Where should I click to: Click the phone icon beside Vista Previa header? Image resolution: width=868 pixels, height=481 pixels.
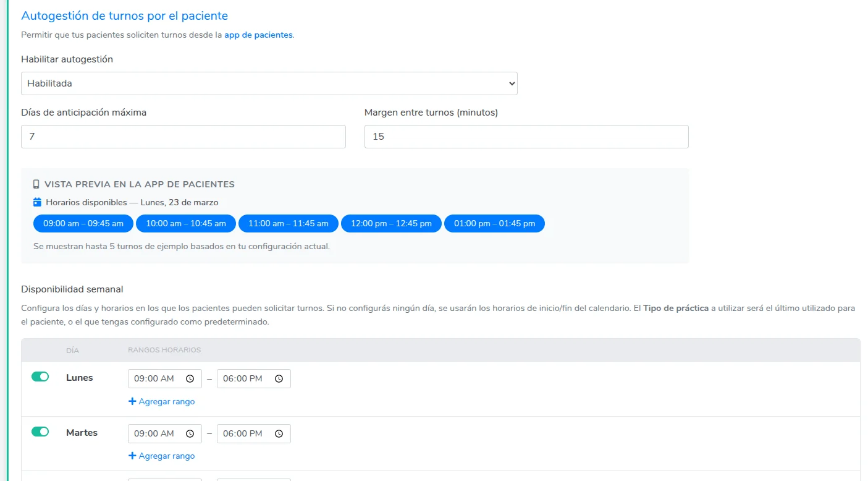(35, 184)
